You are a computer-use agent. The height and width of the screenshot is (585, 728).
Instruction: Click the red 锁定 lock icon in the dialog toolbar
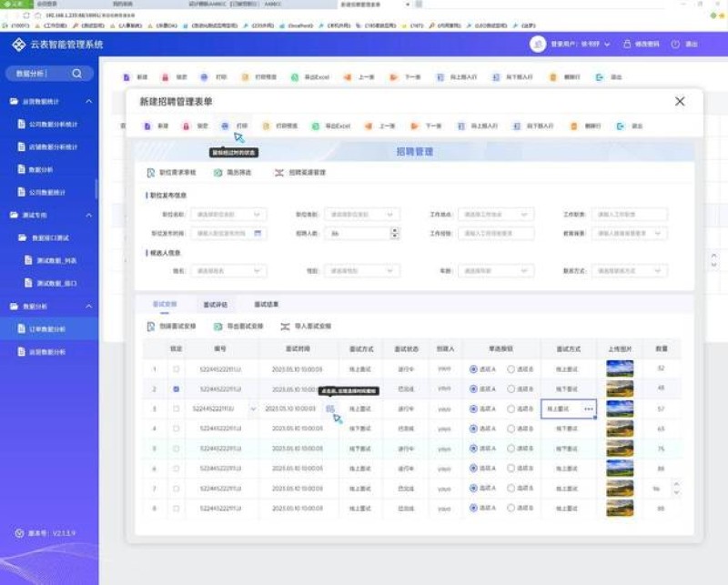click(x=187, y=126)
